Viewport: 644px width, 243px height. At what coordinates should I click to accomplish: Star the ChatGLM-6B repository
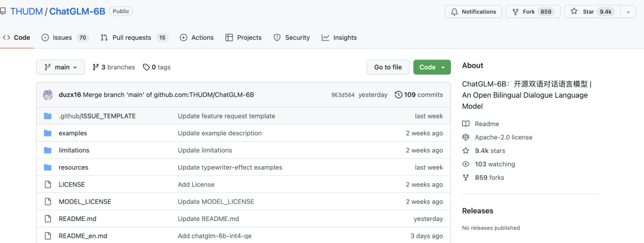591,12
